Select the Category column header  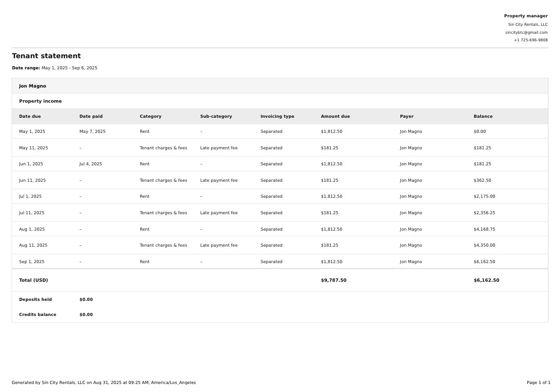tap(150, 116)
